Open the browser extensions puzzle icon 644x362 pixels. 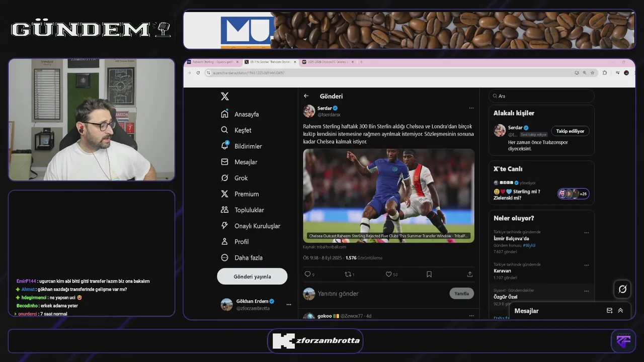point(604,73)
